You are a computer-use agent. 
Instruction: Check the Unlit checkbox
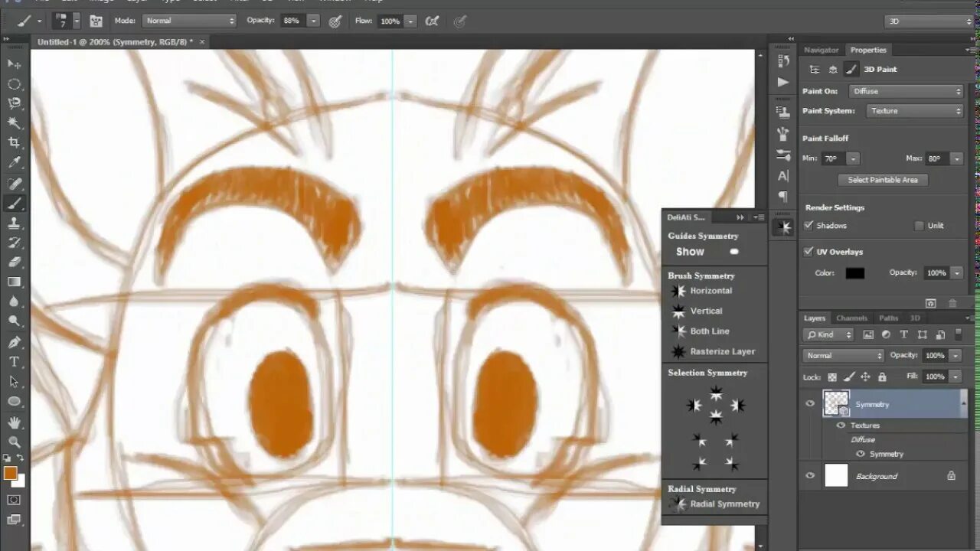click(x=919, y=226)
